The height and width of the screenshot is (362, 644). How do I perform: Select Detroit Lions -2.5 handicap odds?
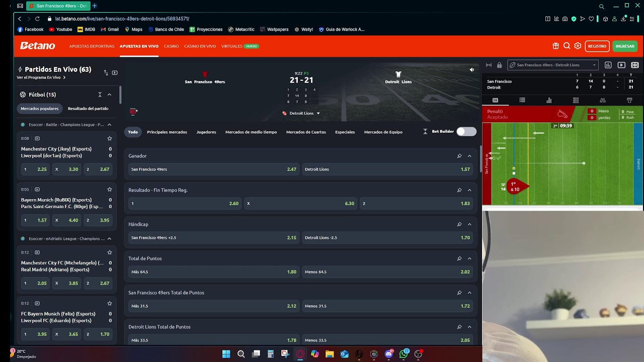click(x=387, y=238)
